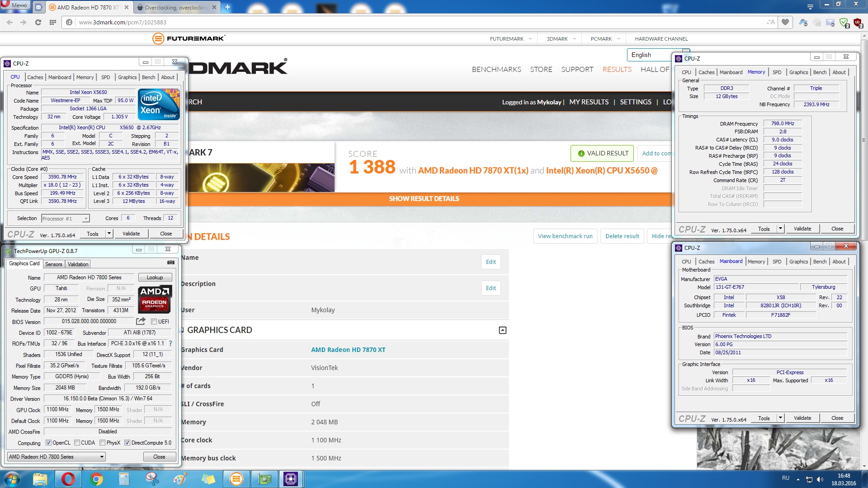Open the Validation tab in GPU-Z
Viewport: 868px width, 488px height.
click(78, 264)
